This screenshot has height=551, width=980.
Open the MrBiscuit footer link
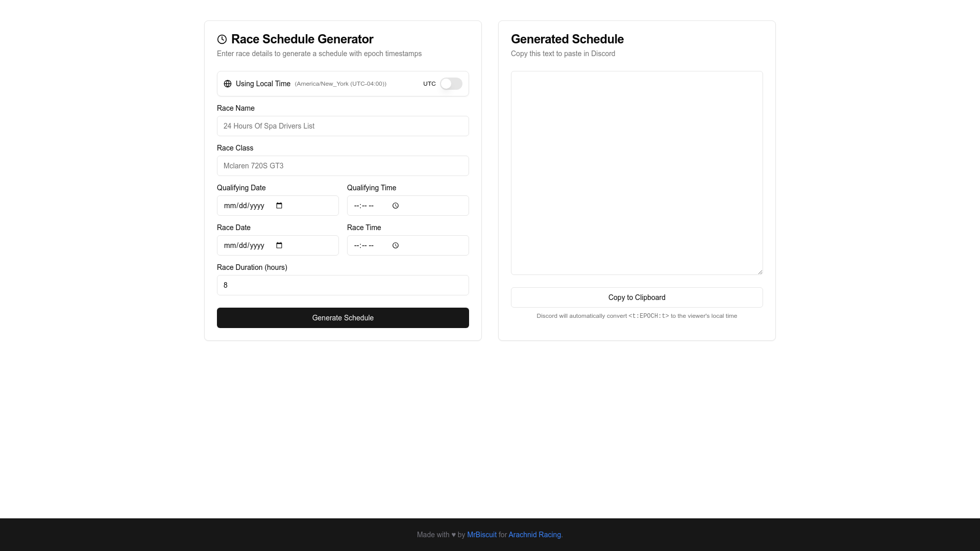click(x=482, y=535)
